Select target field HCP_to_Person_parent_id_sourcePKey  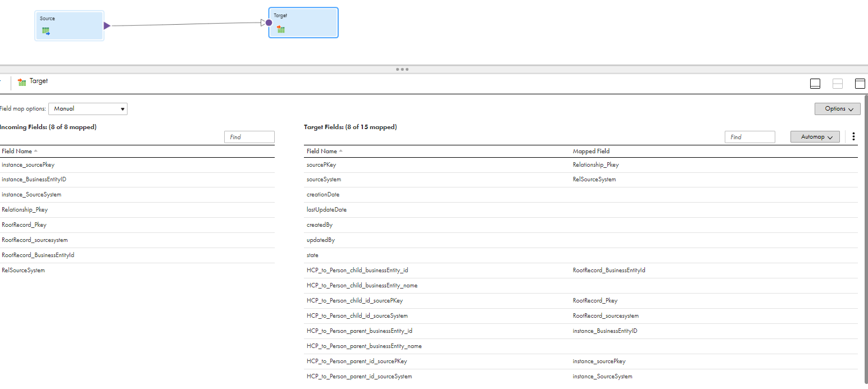click(357, 361)
